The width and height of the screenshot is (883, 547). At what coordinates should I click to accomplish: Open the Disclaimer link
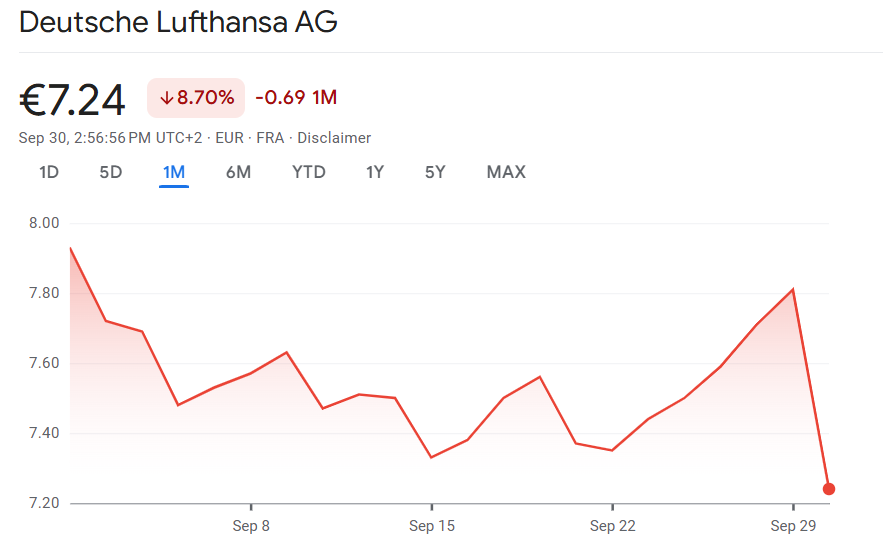(334, 138)
